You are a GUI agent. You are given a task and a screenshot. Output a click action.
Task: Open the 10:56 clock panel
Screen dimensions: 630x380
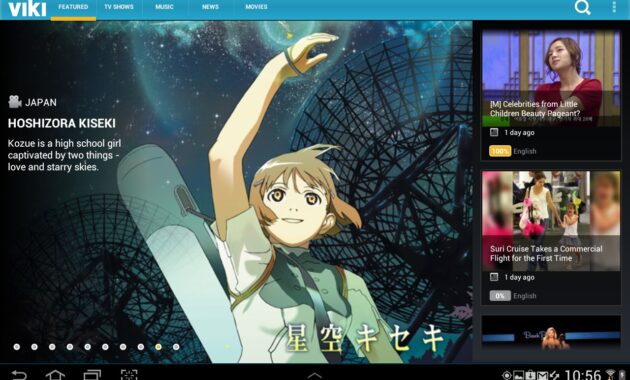[x=583, y=375]
